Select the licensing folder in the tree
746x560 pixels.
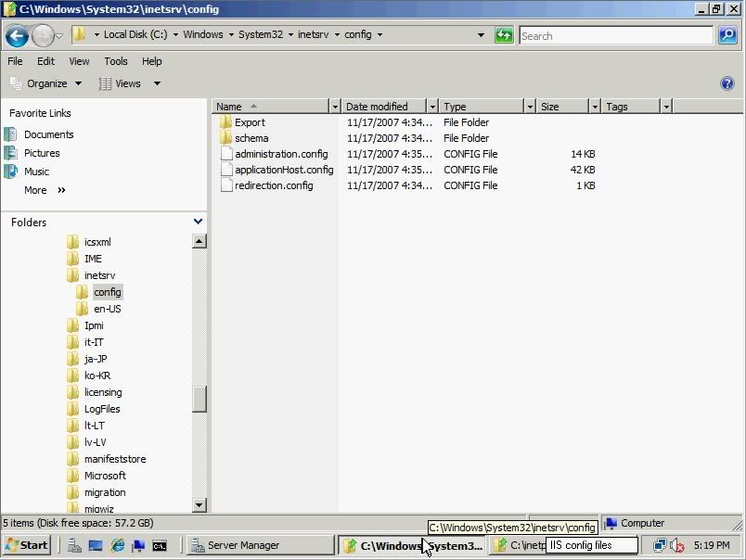point(103,392)
